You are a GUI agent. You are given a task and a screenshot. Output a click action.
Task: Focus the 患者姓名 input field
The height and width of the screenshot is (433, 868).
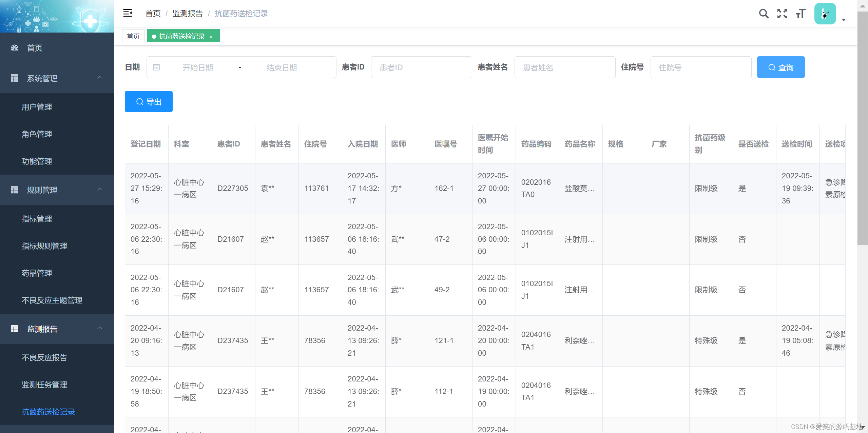(x=565, y=67)
